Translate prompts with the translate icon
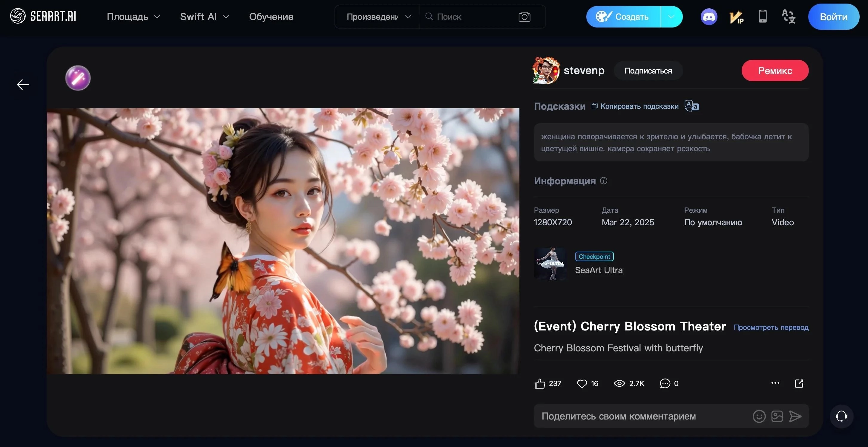The height and width of the screenshot is (447, 868). tap(692, 106)
